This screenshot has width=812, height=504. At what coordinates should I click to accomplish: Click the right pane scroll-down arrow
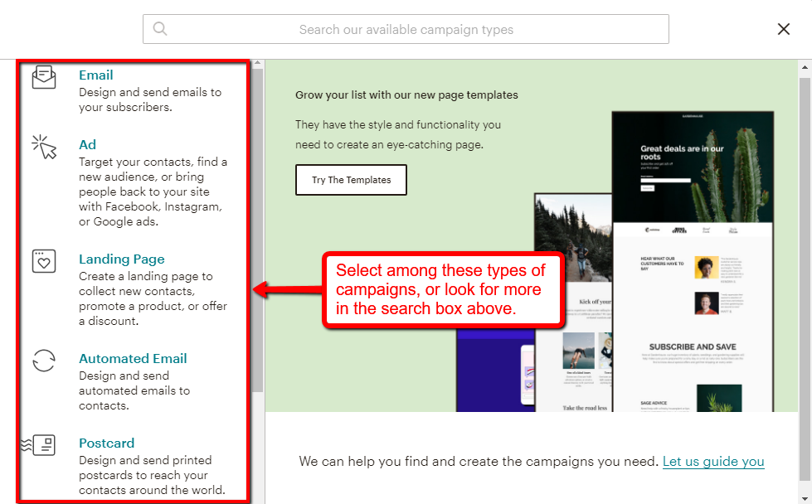pos(805,498)
